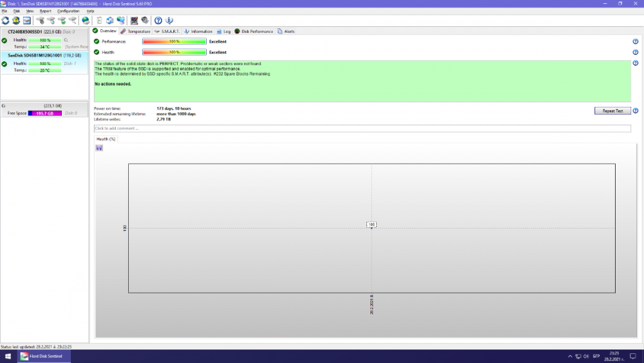Open the Windows Start menu
Viewport: 644px width, 363px height.
(x=8, y=356)
